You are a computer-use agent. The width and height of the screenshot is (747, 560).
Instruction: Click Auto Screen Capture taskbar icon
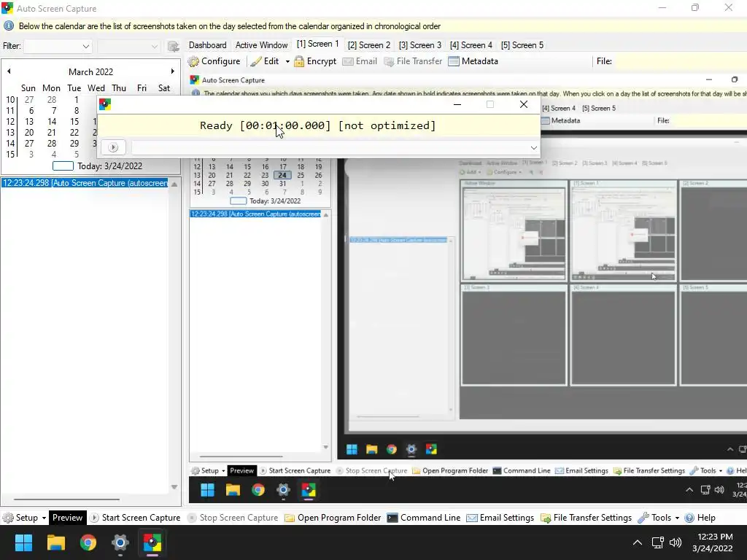pyautogui.click(x=152, y=542)
